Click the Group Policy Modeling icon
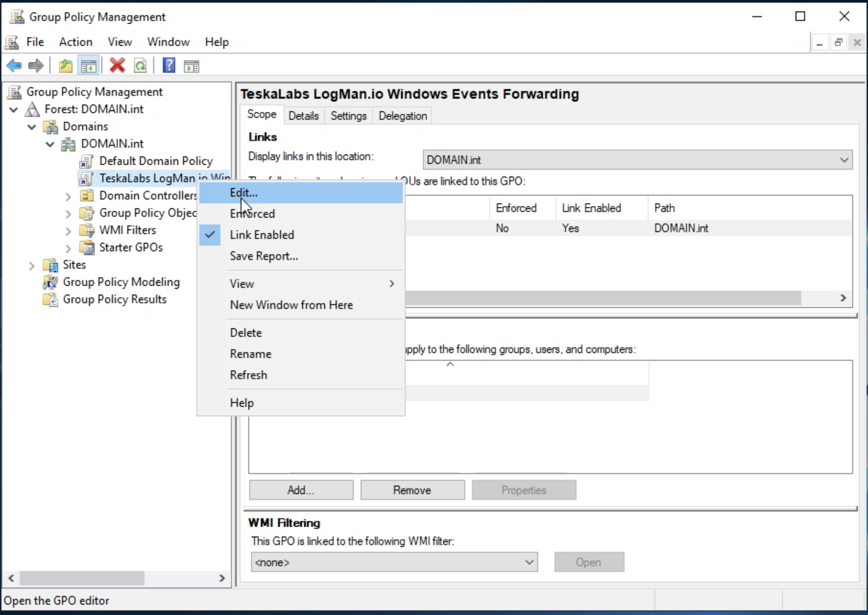Screen dimensions: 868x615 pos(50,282)
